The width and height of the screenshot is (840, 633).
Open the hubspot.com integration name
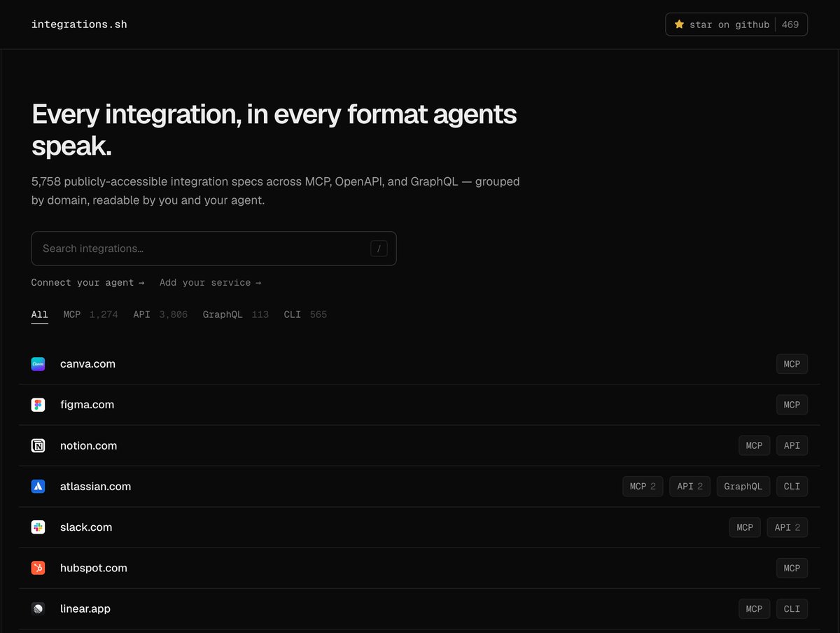[x=94, y=568]
